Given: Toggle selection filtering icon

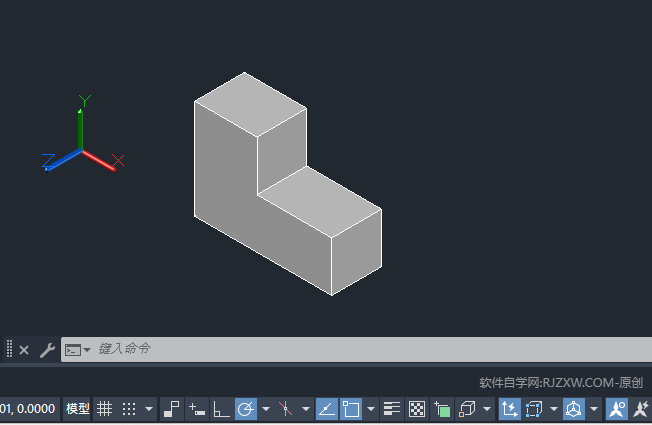Looking at the screenshot, I should tap(534, 409).
